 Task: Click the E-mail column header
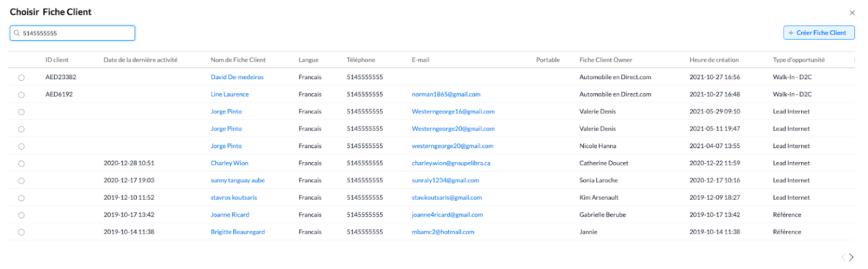(420, 60)
